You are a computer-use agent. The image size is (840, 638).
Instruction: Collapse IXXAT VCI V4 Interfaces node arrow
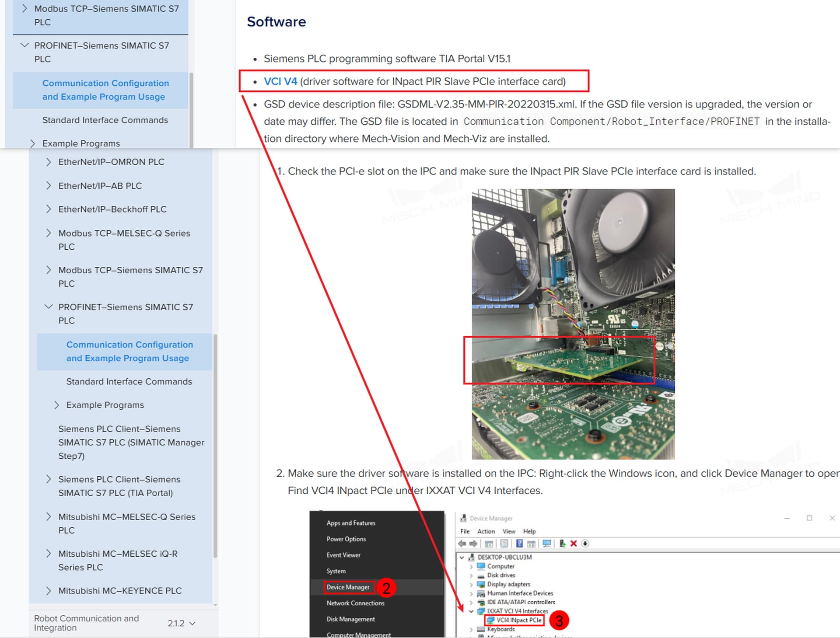471,611
